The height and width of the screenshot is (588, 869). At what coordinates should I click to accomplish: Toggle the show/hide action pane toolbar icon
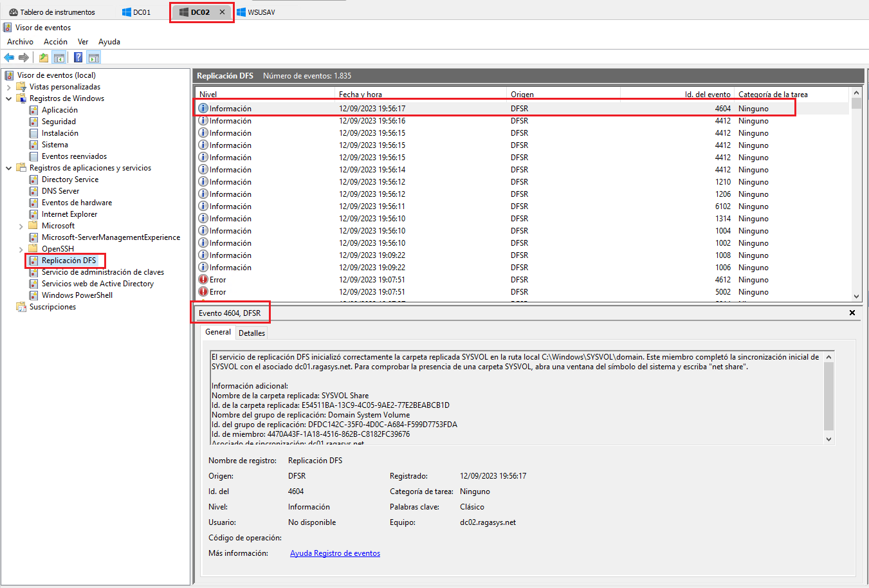[94, 57]
